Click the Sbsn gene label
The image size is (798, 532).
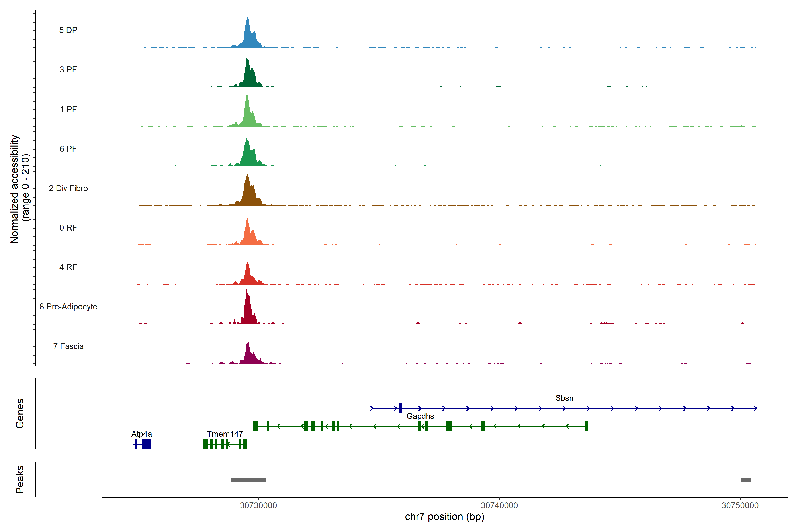pos(564,398)
